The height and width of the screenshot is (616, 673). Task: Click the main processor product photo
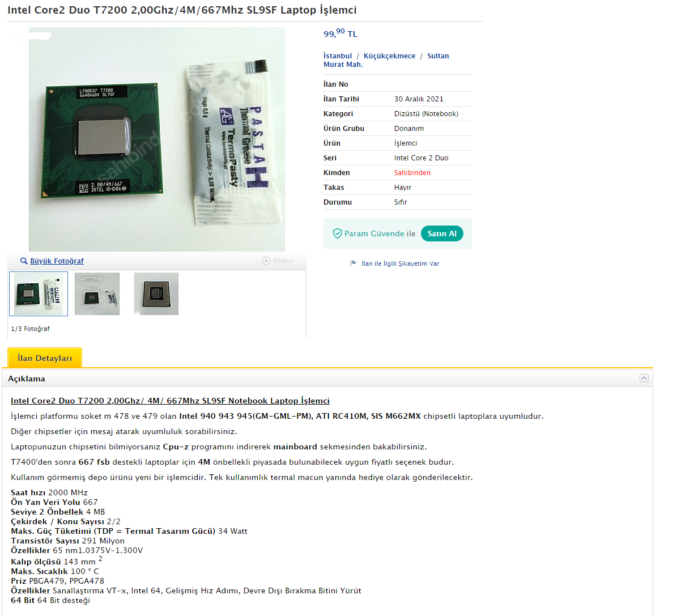[x=157, y=139]
